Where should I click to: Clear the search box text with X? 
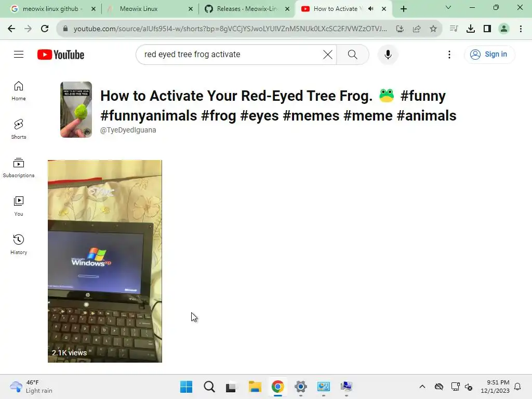point(327,54)
